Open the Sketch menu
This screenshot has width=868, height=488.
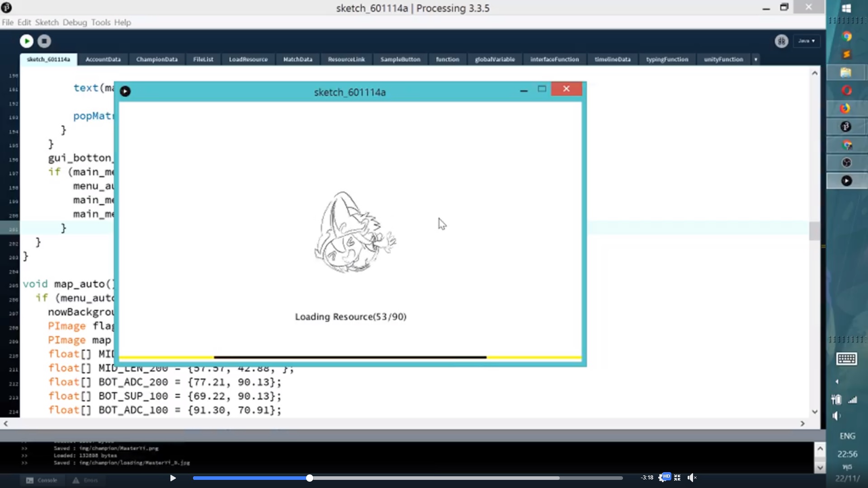47,22
